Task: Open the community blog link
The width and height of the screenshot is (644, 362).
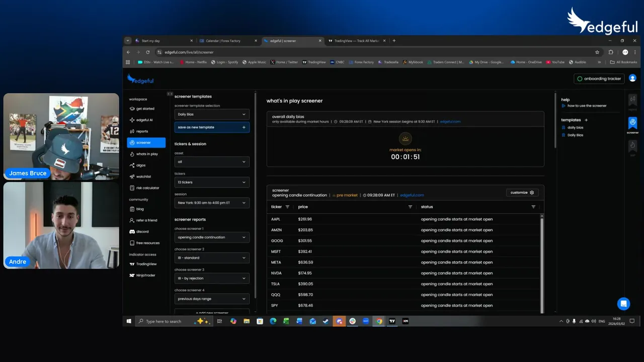Action: pos(139,209)
